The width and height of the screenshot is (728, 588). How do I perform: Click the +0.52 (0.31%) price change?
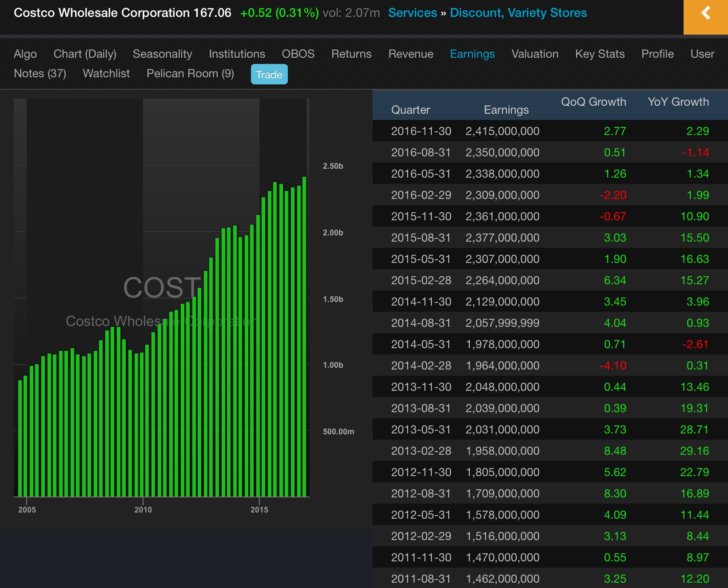[279, 12]
